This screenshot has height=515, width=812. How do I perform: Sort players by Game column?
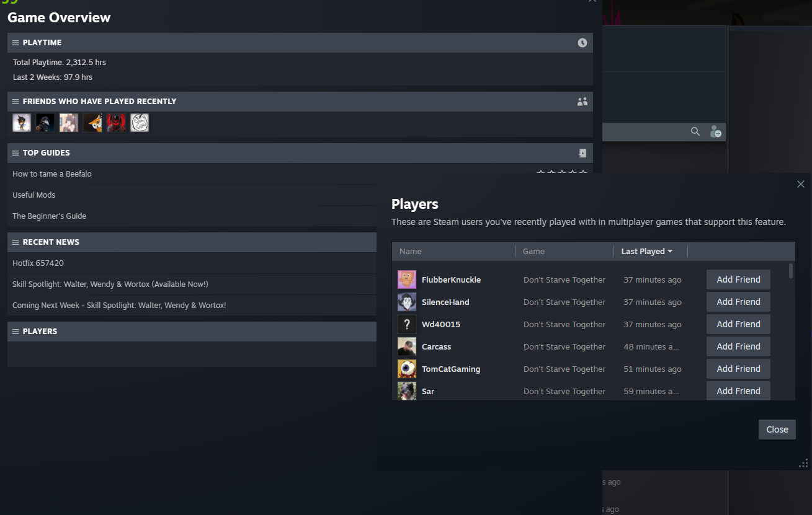tap(533, 252)
